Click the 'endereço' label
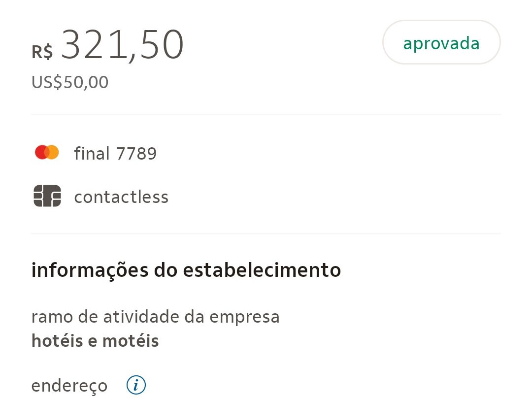 pos(69,386)
